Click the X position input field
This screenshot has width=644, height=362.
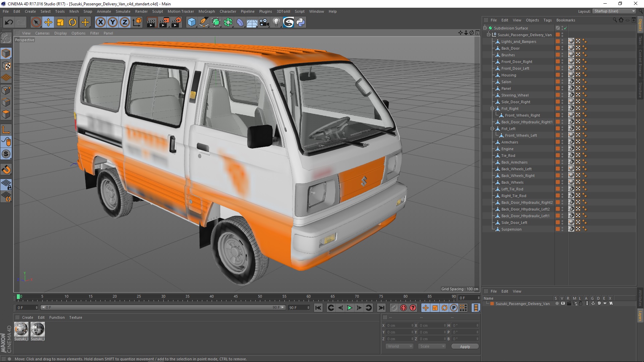tap(399, 325)
